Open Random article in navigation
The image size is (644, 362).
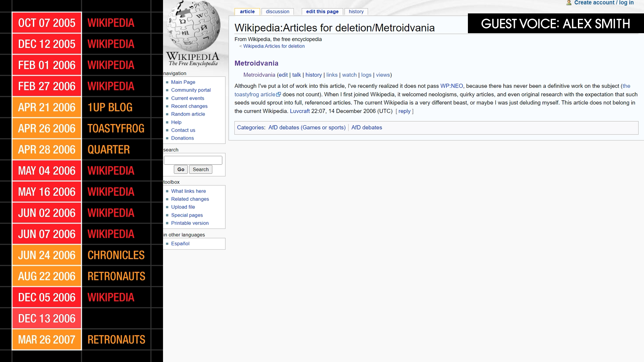[x=188, y=114]
